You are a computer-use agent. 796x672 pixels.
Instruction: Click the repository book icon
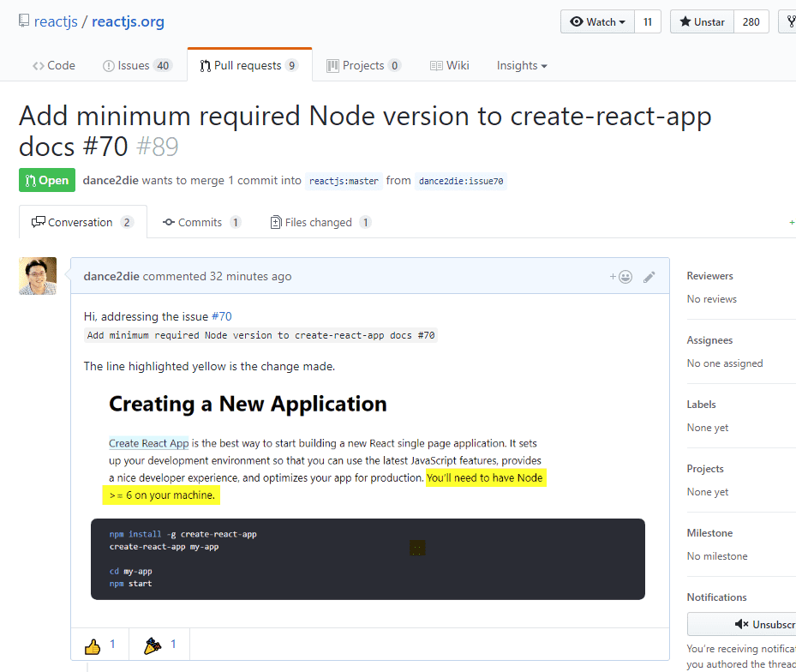point(23,21)
